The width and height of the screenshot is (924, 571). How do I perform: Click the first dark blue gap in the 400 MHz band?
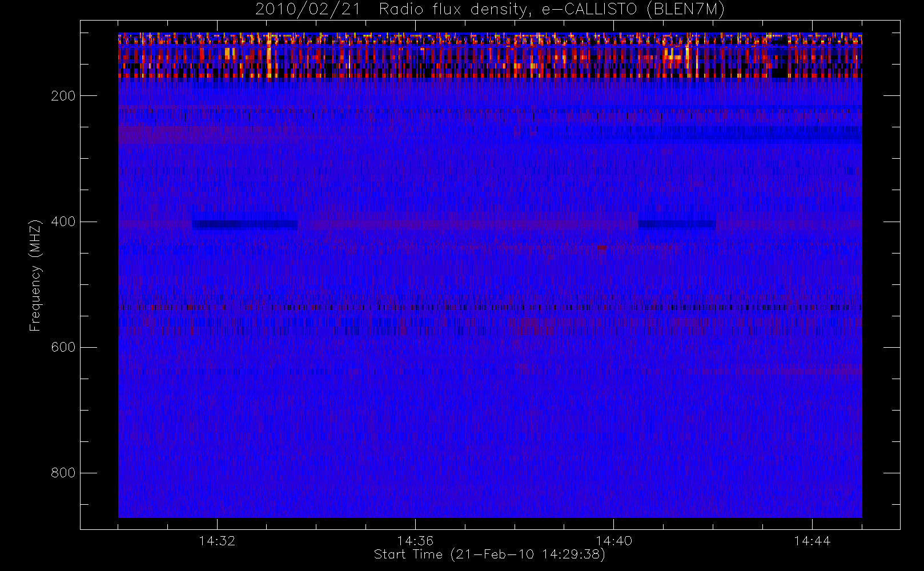(245, 225)
